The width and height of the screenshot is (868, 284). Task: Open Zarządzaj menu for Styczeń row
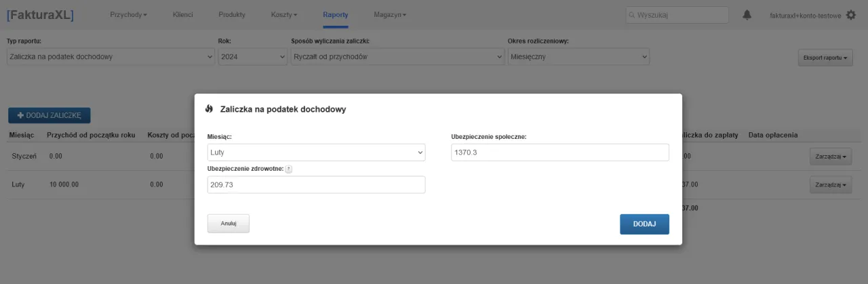(x=831, y=157)
